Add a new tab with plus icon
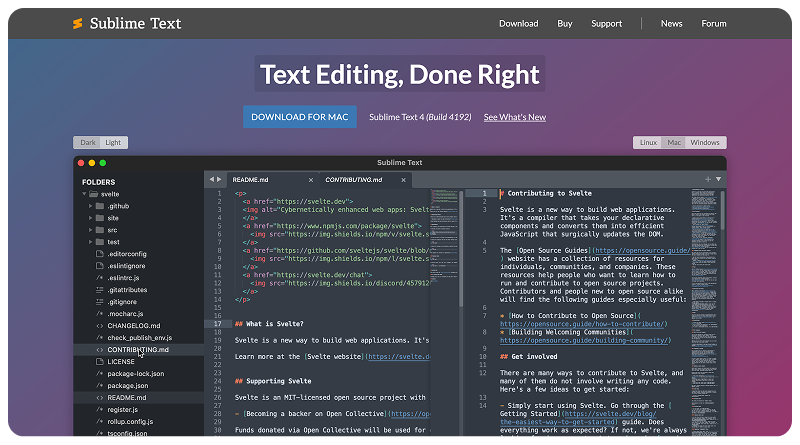 click(708, 180)
